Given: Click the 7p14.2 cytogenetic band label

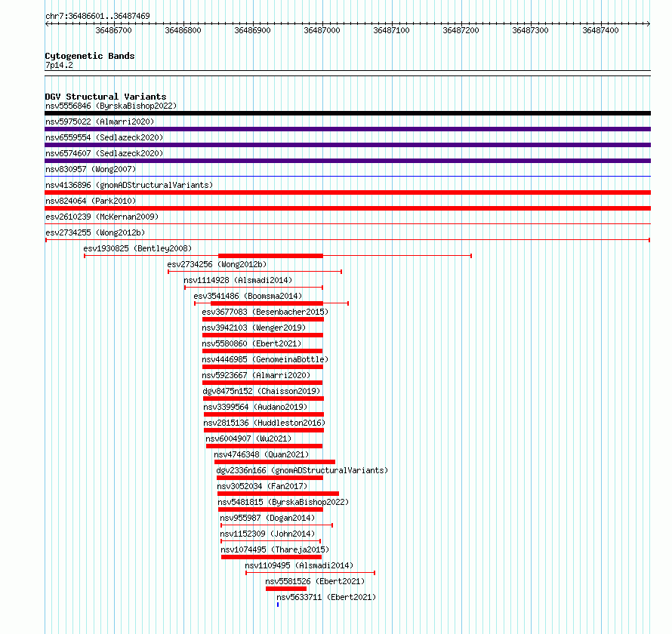Looking at the screenshot, I should (59, 65).
